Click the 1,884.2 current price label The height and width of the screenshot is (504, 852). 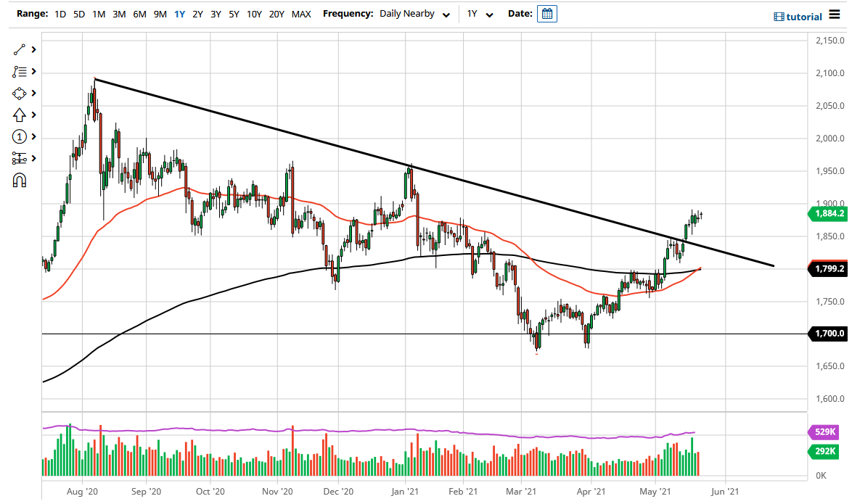pyautogui.click(x=829, y=213)
